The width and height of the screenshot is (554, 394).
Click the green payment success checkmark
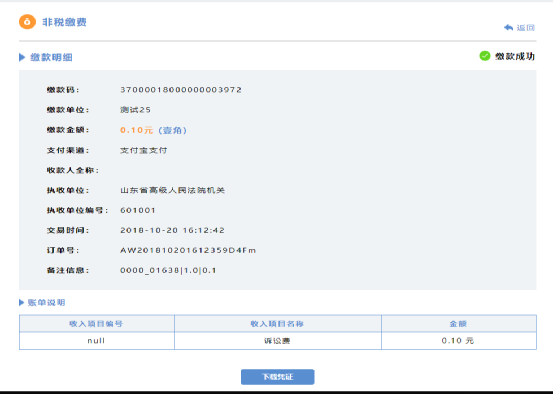[x=485, y=56]
